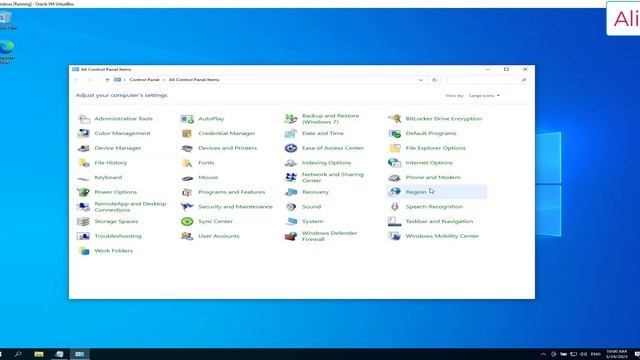Screen dimensions: 640x360
Task: Open the Phone and Modem icon
Action: tap(394, 178)
